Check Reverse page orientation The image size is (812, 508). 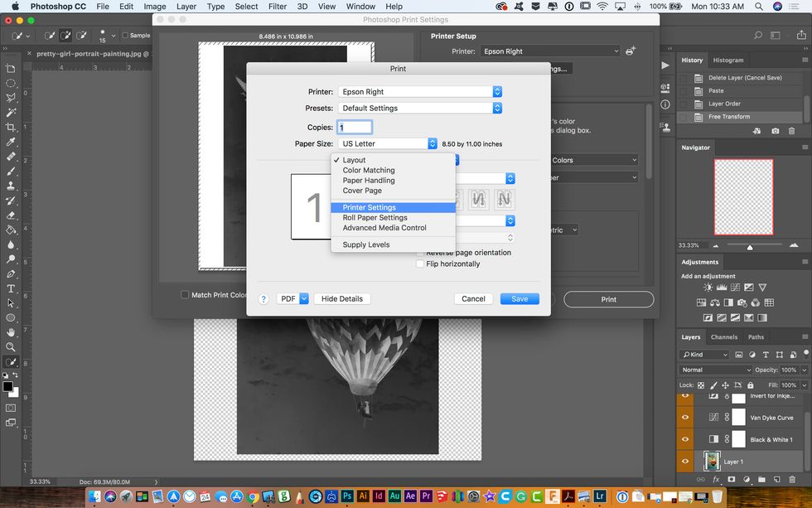418,253
